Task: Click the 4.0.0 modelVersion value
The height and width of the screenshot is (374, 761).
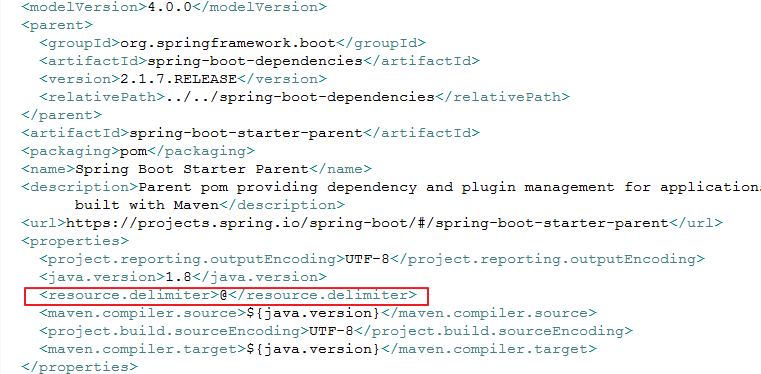Action: (169, 7)
